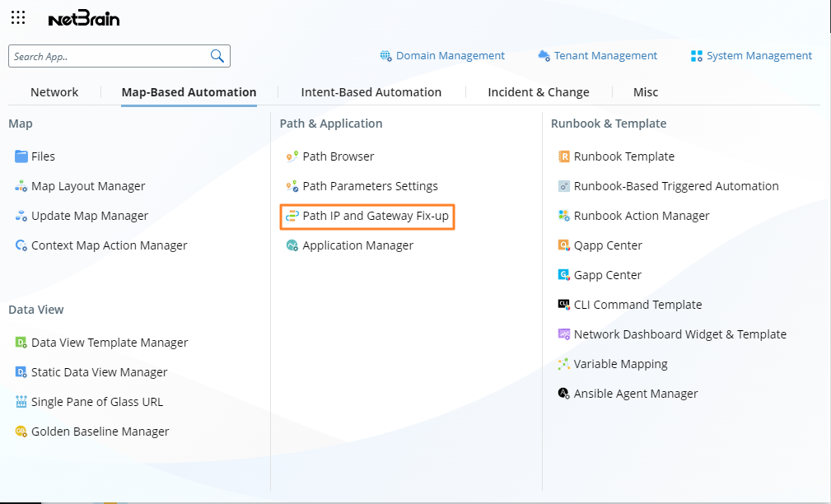The image size is (831, 504).
Task: Select the Incident & Change tab
Action: click(x=538, y=92)
